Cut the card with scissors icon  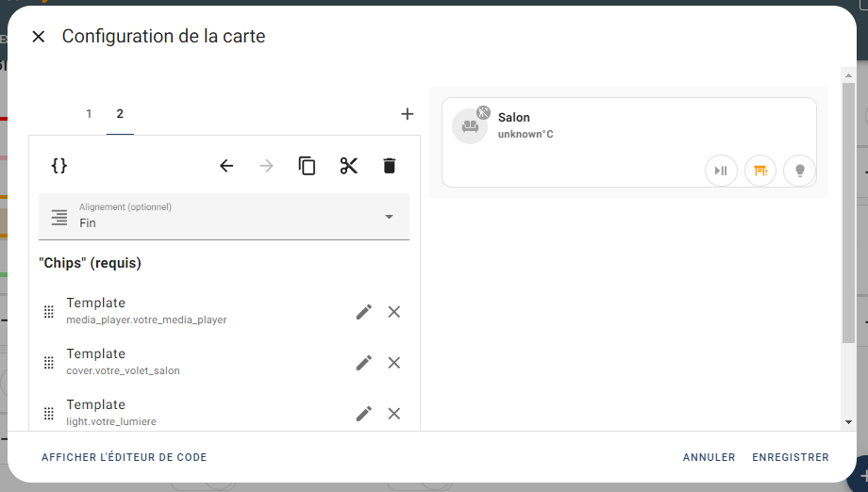[x=349, y=165]
